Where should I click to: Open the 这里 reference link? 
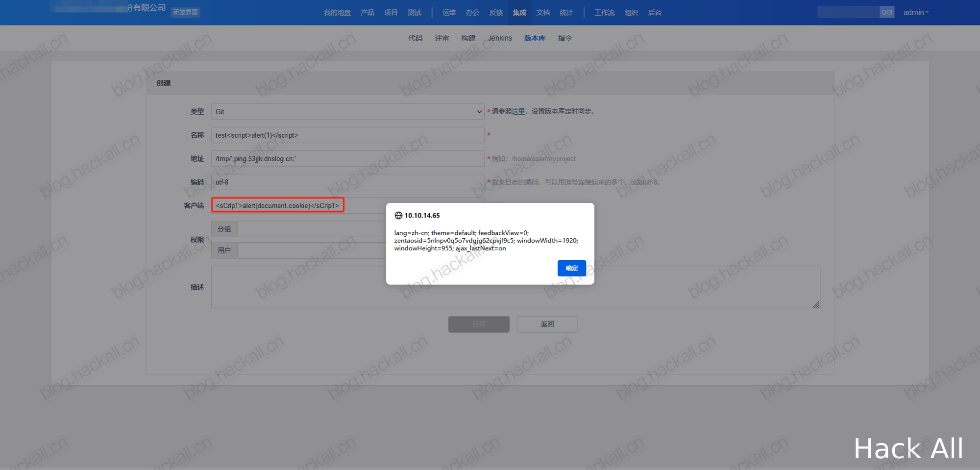[518, 111]
